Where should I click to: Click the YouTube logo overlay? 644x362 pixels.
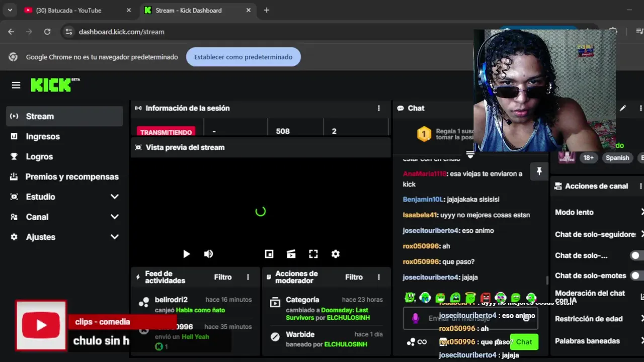tap(41, 325)
